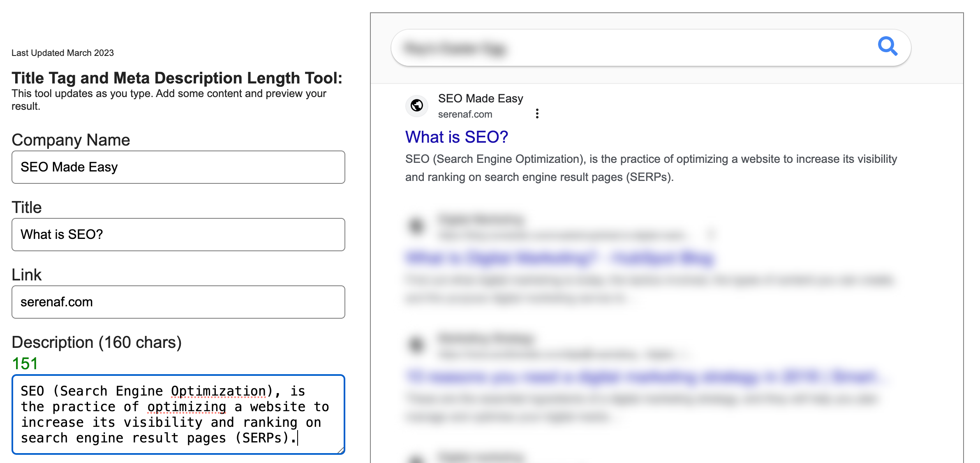Click the 'What is SEO?' blue title link in preview

(457, 136)
